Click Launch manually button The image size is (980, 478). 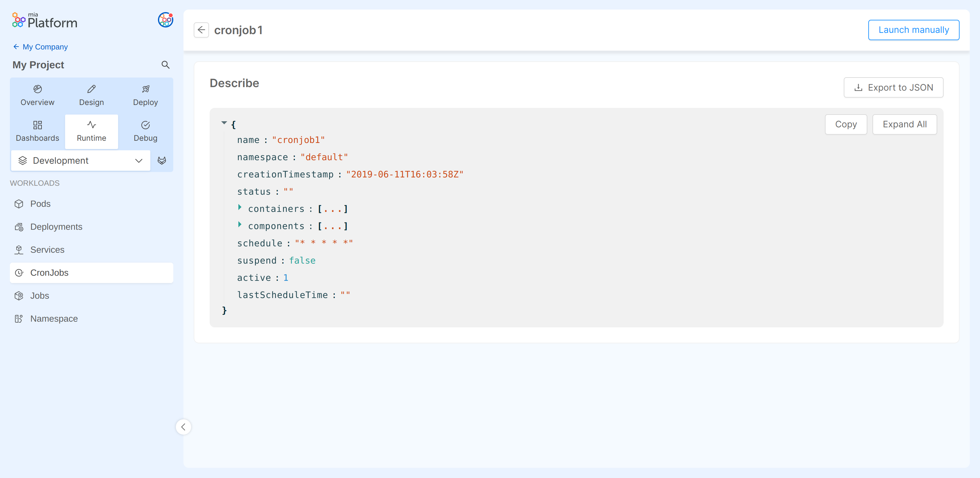coord(913,30)
